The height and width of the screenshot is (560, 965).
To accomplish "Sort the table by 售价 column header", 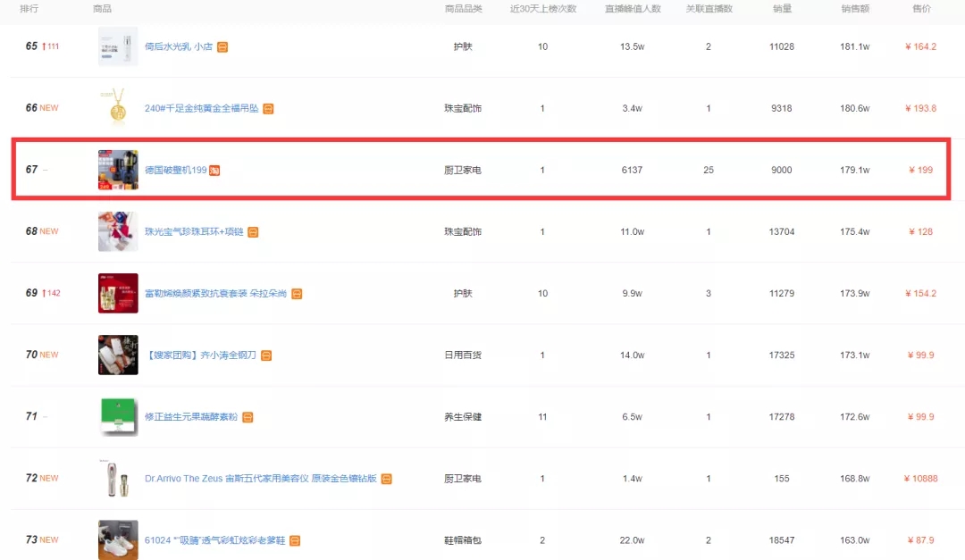I will 921,9.
